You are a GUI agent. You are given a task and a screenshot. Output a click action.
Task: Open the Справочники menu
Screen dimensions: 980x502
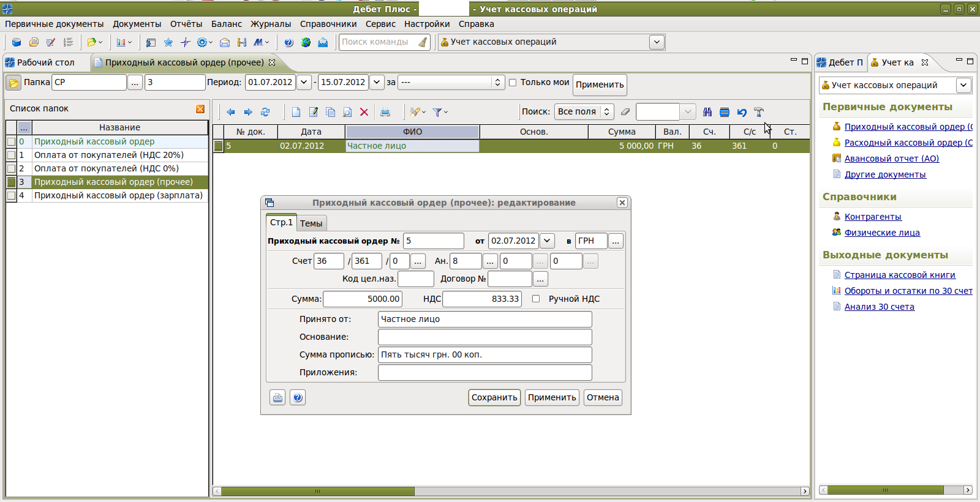[x=328, y=24]
